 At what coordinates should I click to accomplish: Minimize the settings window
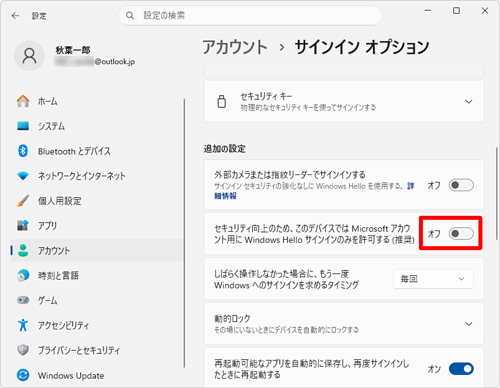(x=428, y=11)
